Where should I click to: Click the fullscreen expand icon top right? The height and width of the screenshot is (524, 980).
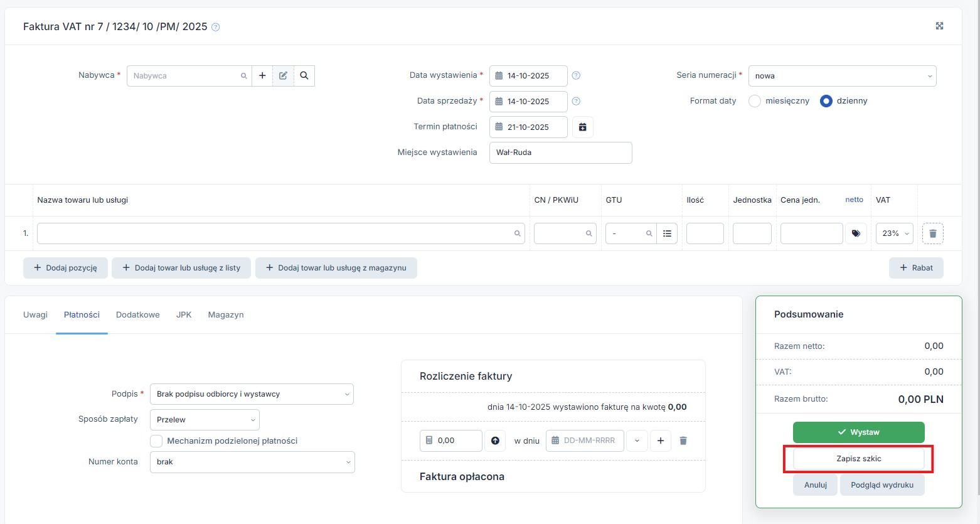pos(939,26)
